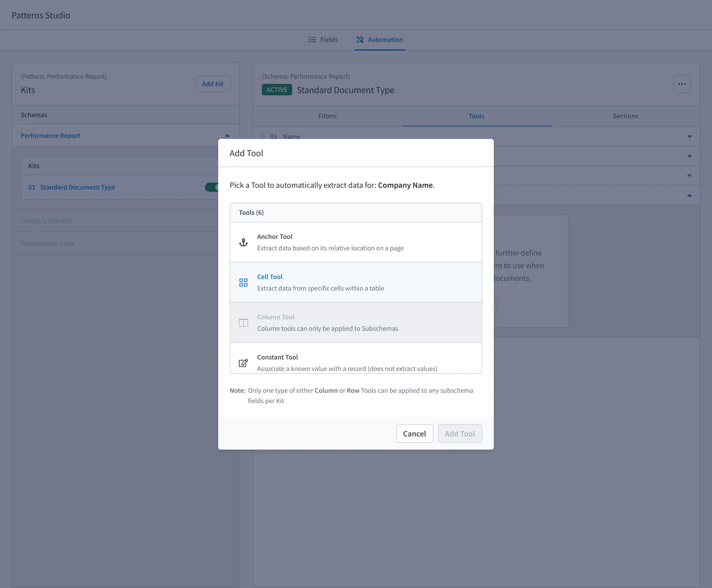Click the Automation tools icon

360,40
